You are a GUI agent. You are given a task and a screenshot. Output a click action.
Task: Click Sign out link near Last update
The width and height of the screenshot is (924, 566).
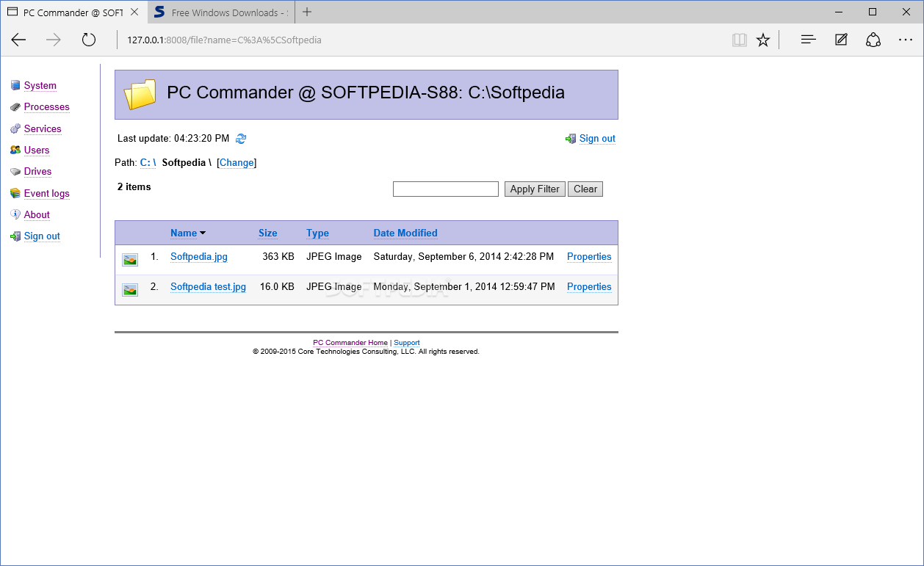(x=597, y=139)
